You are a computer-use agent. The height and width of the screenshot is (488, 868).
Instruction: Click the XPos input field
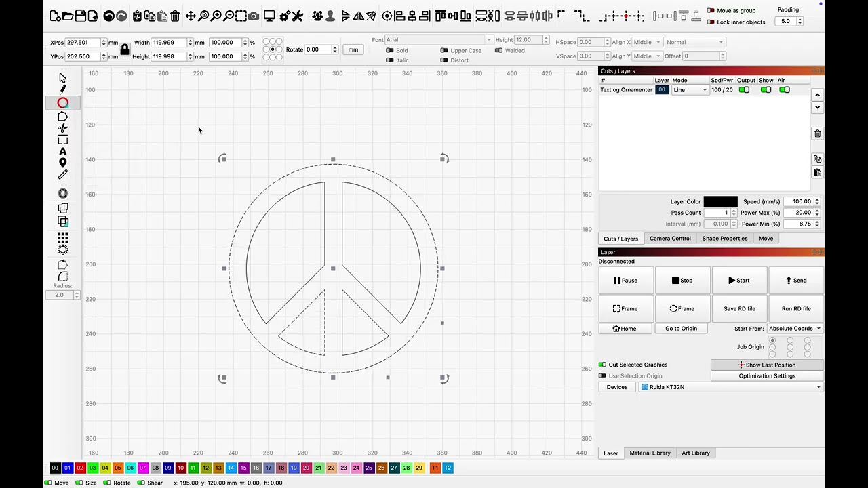point(83,43)
